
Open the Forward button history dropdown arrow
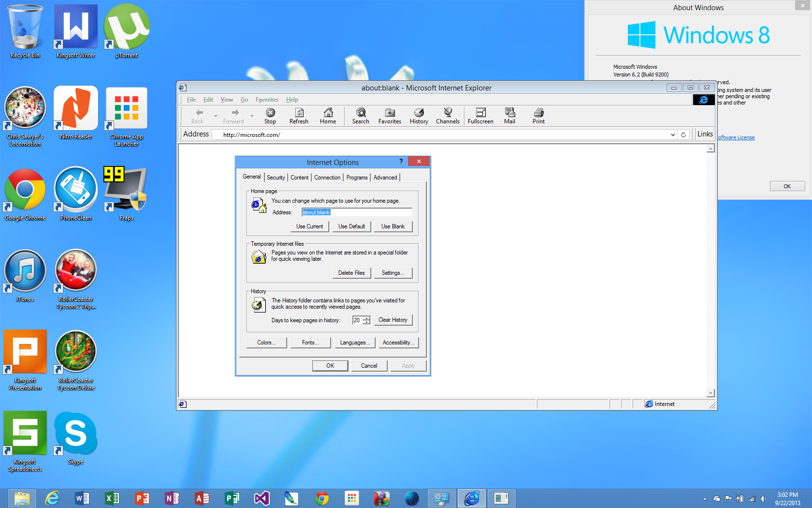point(252,116)
